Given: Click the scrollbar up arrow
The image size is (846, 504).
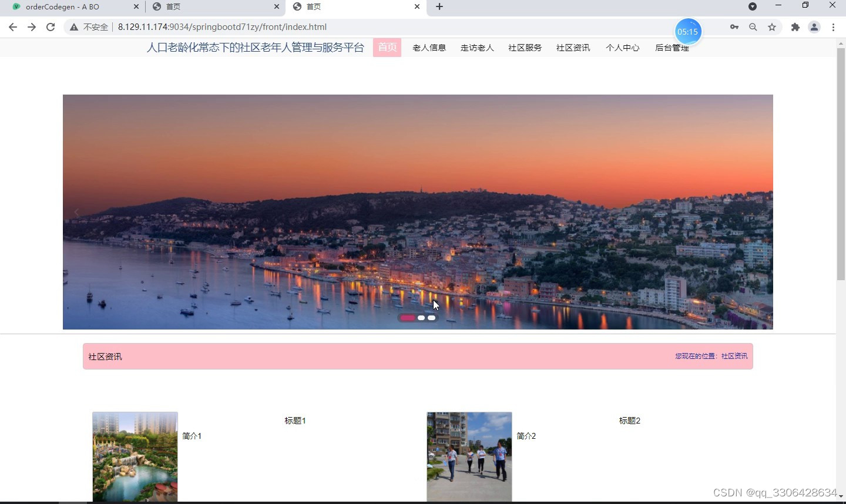Looking at the screenshot, I should tap(841, 43).
